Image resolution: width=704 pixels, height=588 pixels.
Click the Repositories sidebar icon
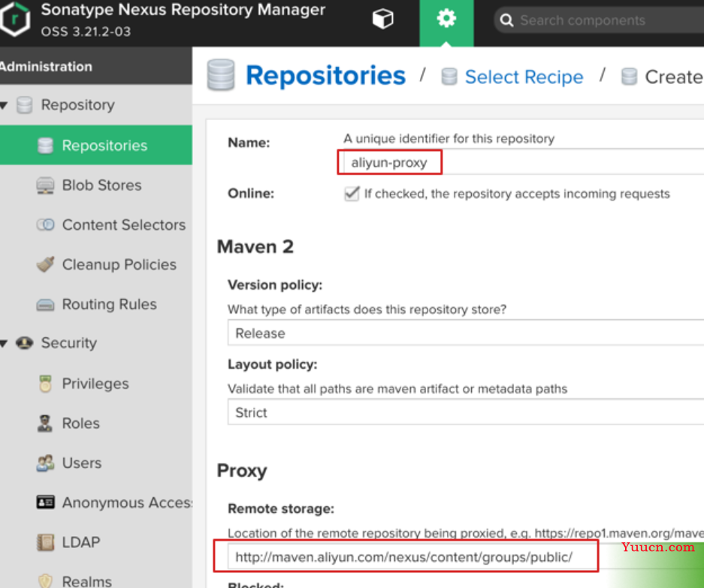(45, 146)
